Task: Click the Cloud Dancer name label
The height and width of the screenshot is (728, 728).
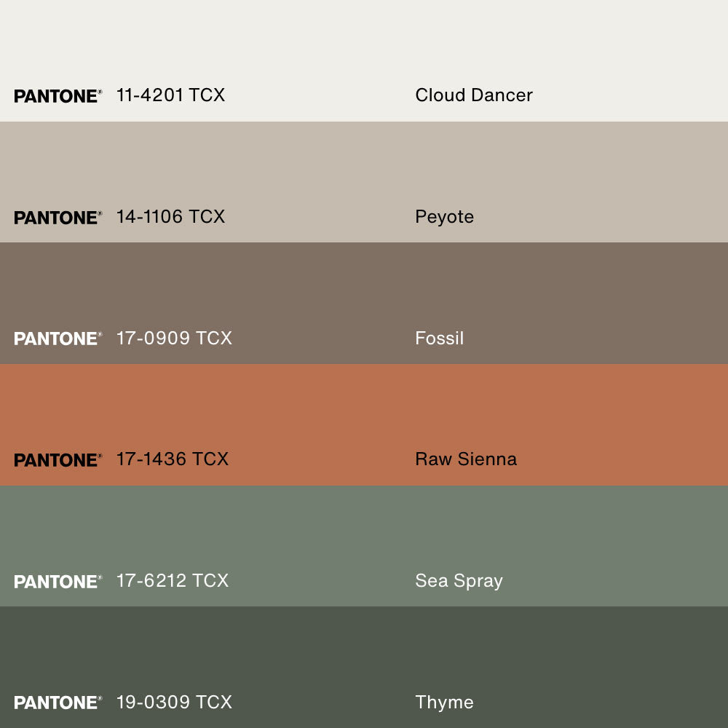Action: pos(473,95)
